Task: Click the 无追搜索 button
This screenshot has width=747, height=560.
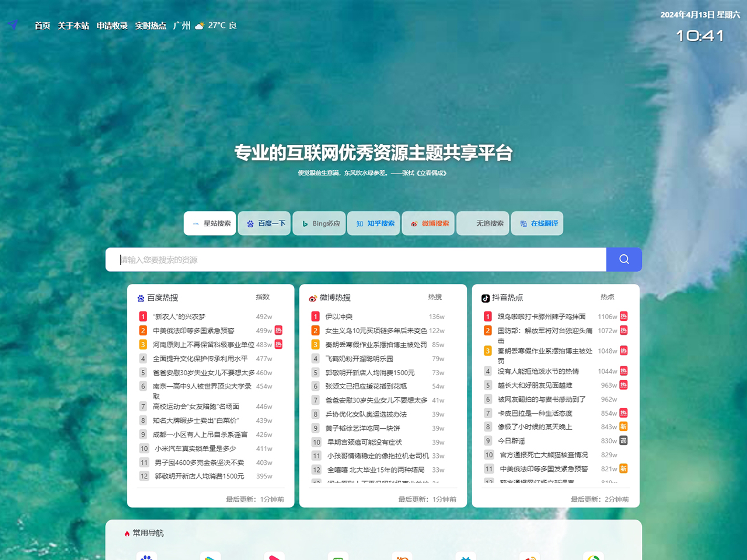Action: click(483, 223)
